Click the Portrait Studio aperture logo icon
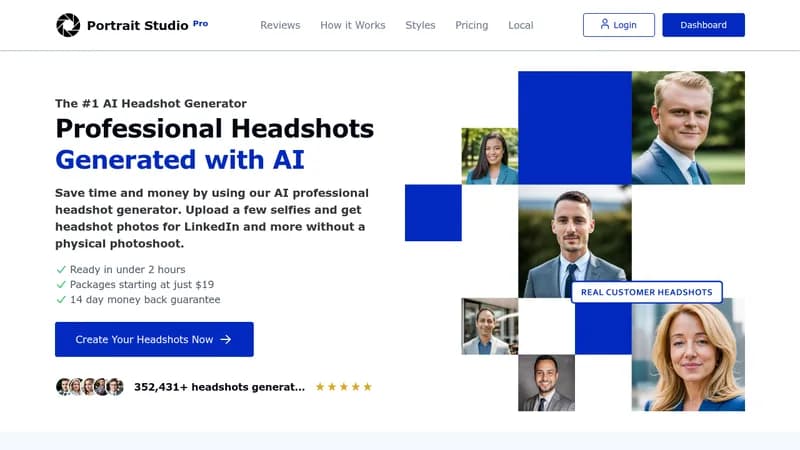 pyautogui.click(x=68, y=25)
